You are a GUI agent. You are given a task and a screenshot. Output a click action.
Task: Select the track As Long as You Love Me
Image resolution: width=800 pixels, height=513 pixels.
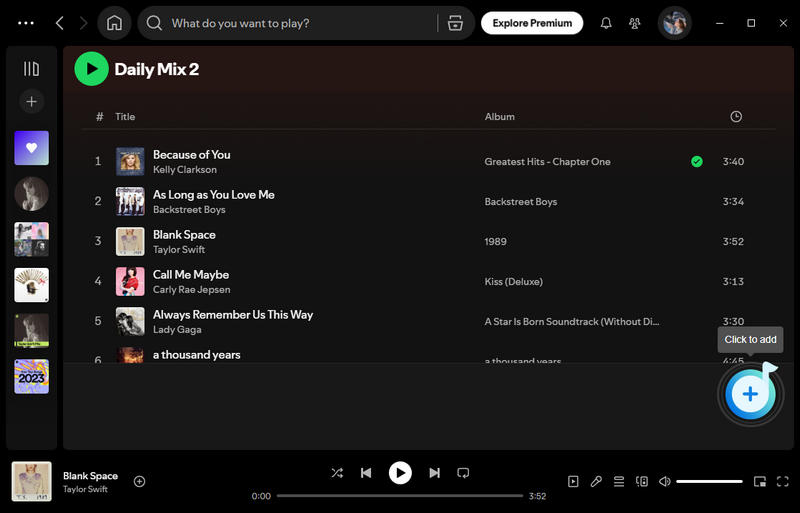[x=214, y=194]
